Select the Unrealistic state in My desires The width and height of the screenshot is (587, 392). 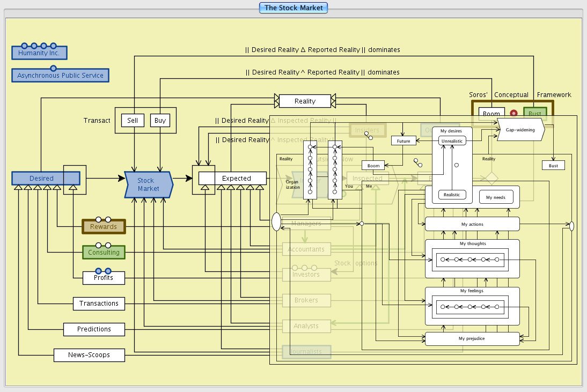452,140
